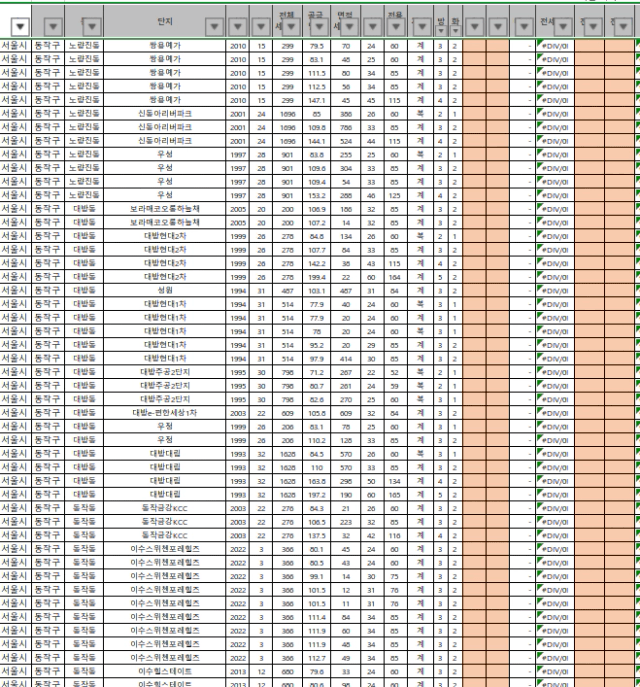The width and height of the screenshot is (640, 687).
Task: Select the 110.2 cell in 우정 row
Action: coord(316,440)
